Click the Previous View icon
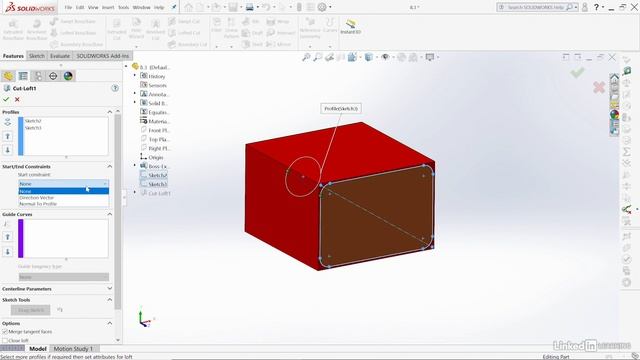 coord(329,57)
